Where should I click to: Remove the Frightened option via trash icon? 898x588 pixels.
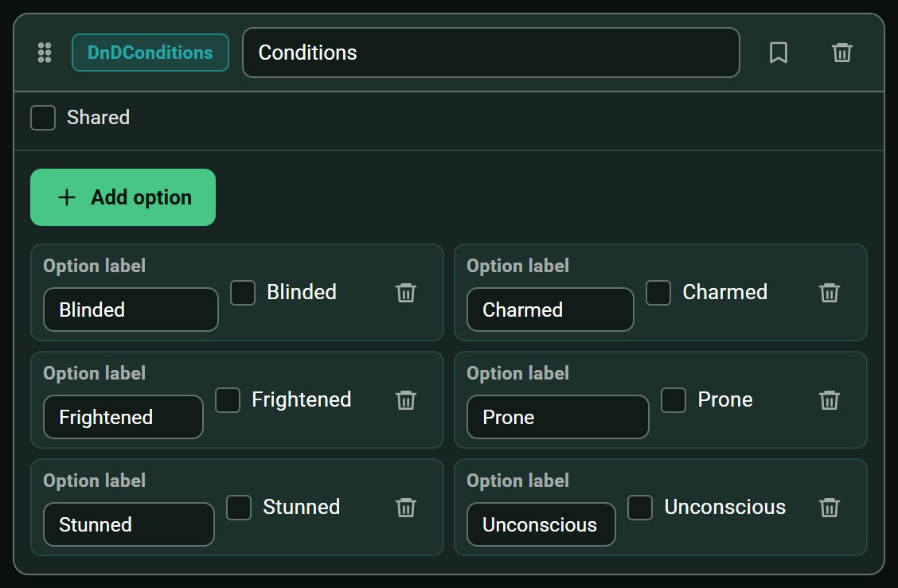coord(406,399)
